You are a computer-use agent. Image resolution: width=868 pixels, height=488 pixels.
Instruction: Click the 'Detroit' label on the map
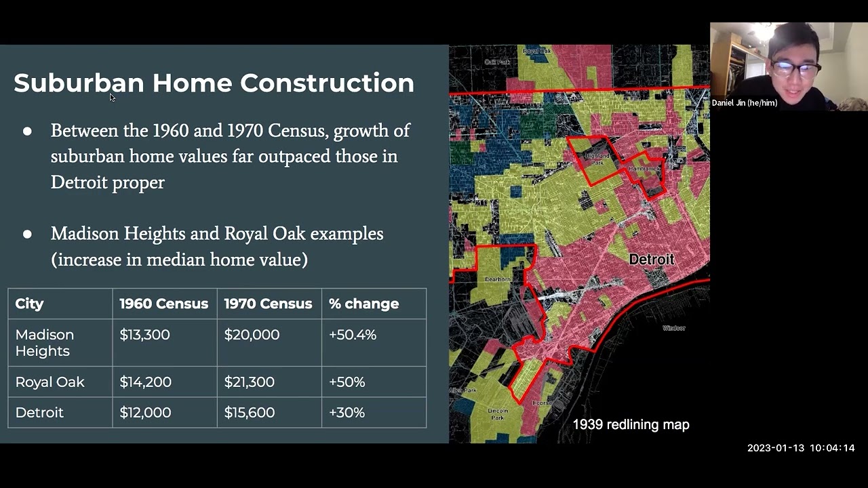point(652,260)
